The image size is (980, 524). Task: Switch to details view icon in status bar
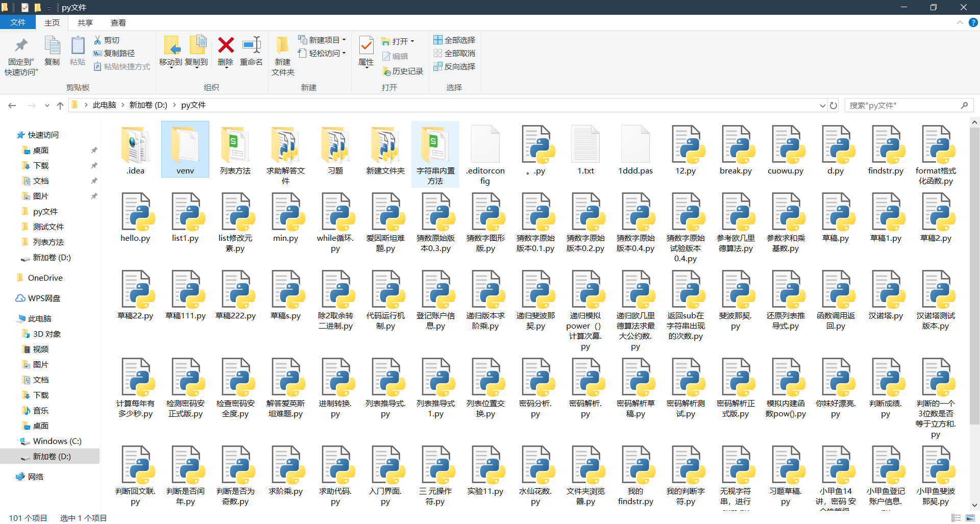(x=956, y=518)
